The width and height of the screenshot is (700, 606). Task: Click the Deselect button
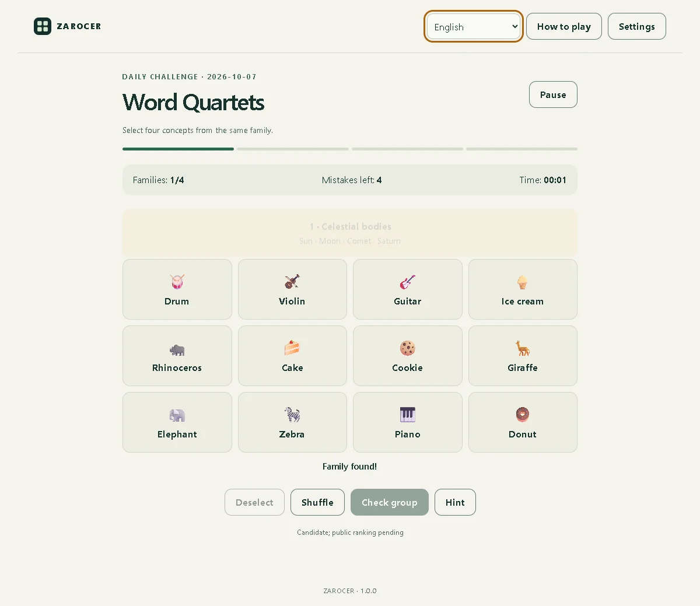[254, 502]
